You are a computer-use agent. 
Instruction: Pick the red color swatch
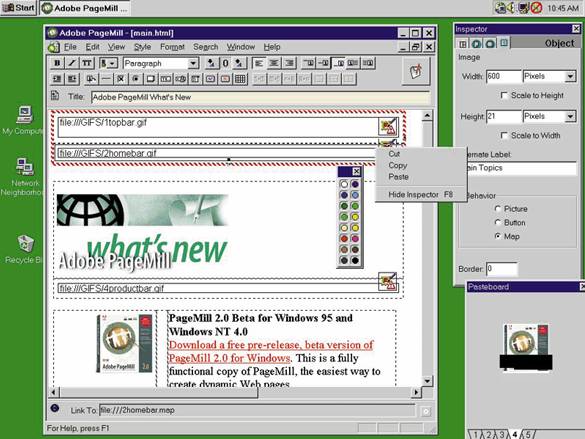pos(344,238)
